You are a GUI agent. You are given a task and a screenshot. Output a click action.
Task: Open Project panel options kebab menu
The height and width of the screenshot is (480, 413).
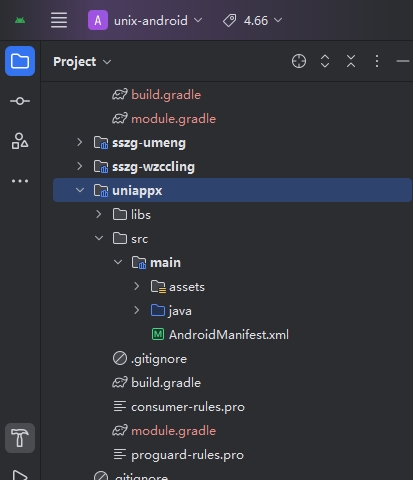377,61
